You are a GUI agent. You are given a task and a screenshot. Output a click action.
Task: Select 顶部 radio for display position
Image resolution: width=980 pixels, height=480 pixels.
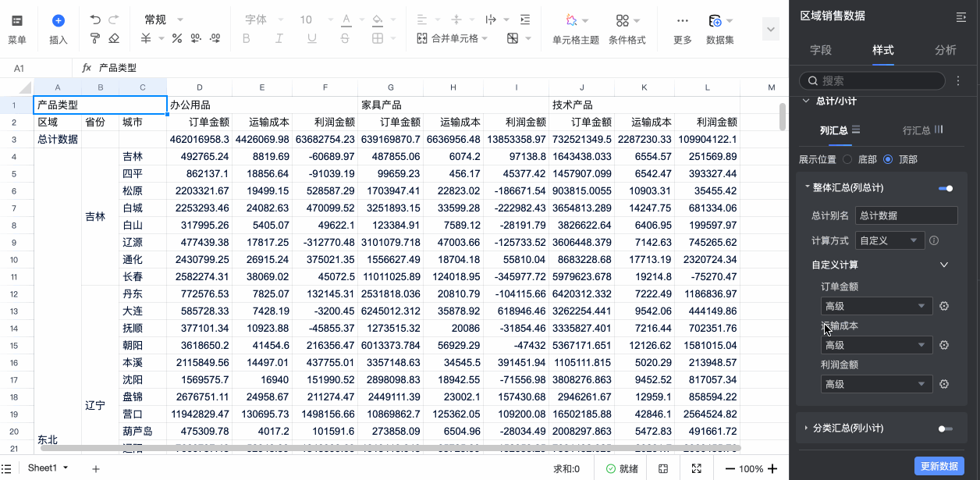pos(888,159)
